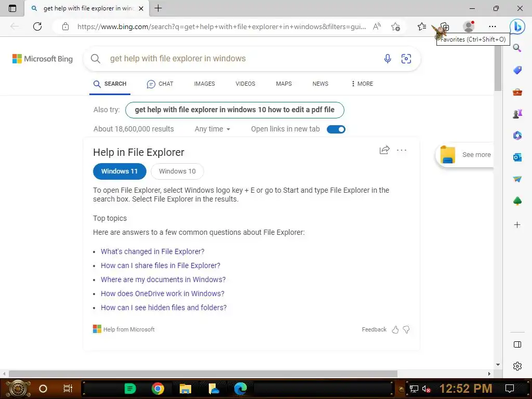Screen dimensions: 532x399
Task: Expand the See more side card
Action: 465,155
